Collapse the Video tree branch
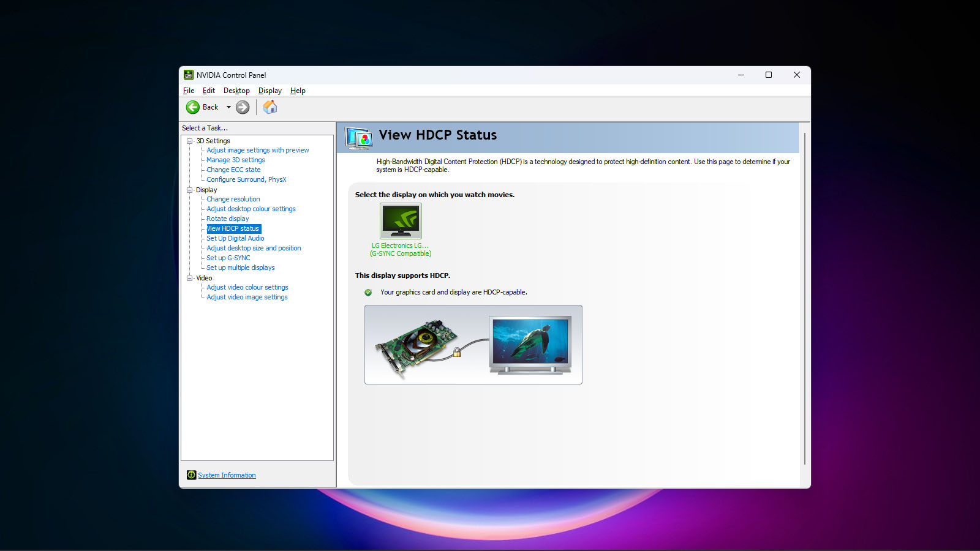The width and height of the screenshot is (980, 551). (x=190, y=278)
